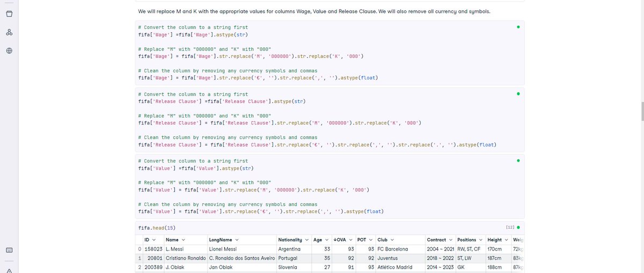Open the archive box sidebar icon
Image resolution: width=644 pixels, height=273 pixels.
tap(9, 13)
